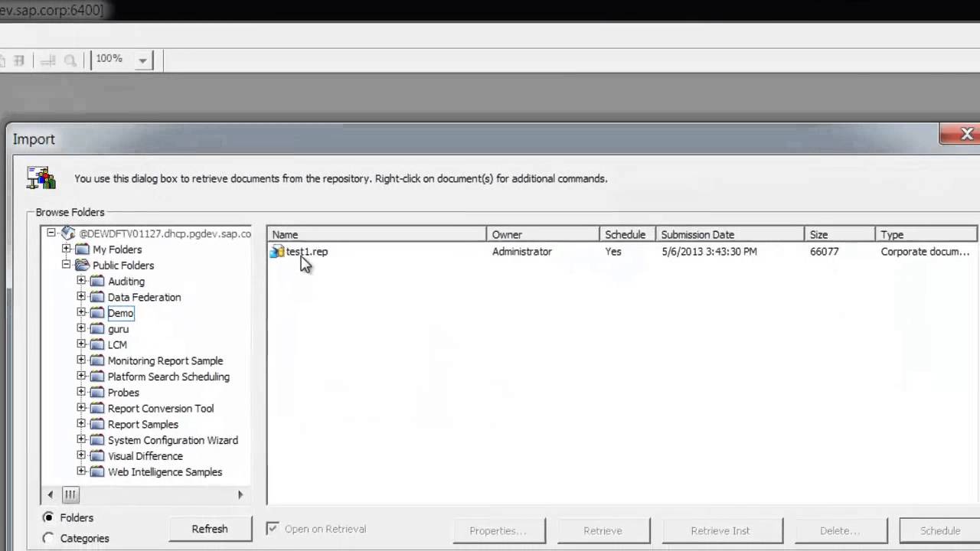
Task: Sort by the Type column header
Action: click(926, 234)
